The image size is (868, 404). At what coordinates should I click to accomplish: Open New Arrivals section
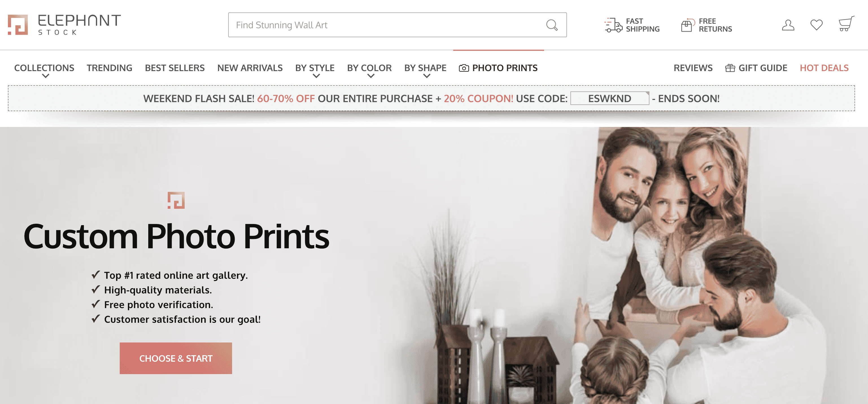click(x=250, y=68)
